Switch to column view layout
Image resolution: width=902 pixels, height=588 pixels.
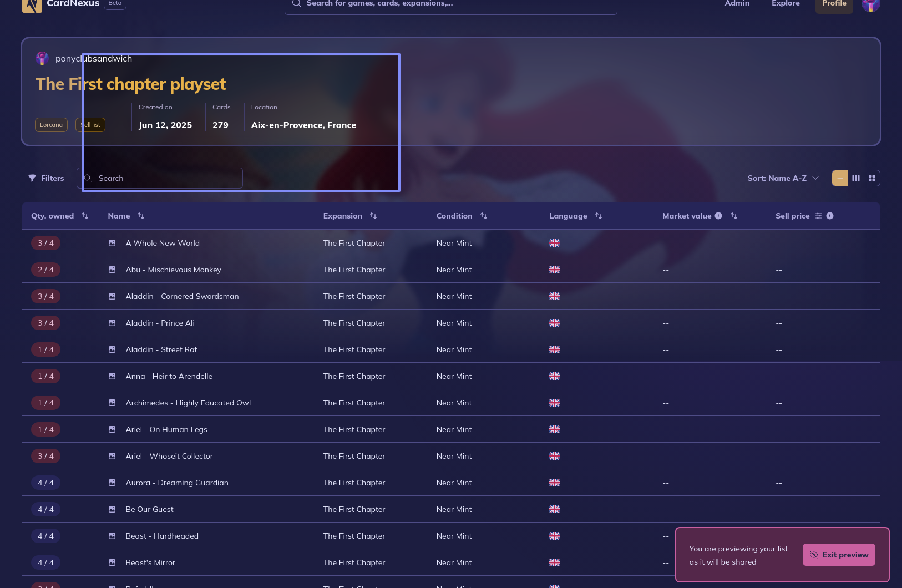(855, 178)
